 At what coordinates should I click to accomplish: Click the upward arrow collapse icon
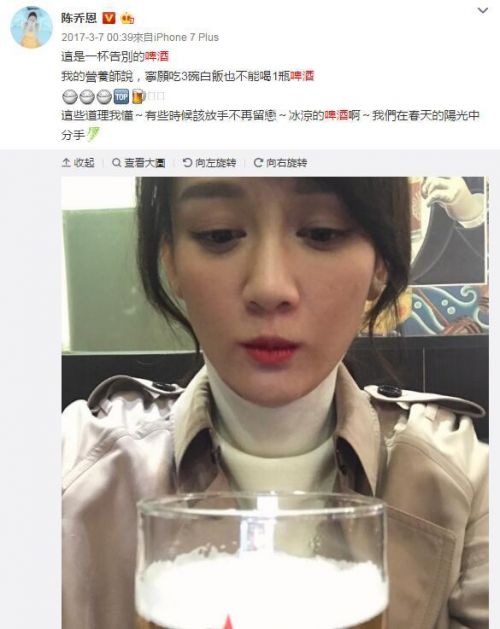click(66, 162)
